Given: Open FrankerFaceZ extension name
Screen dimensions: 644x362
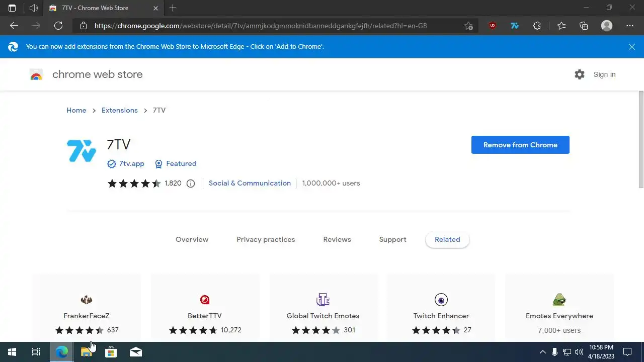Looking at the screenshot, I should 87,316.
